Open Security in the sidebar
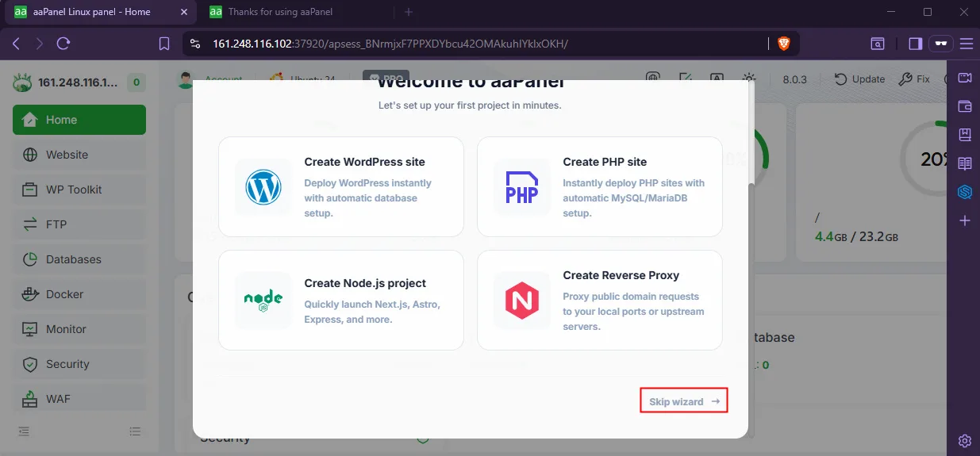The width and height of the screenshot is (980, 456). tap(79, 364)
